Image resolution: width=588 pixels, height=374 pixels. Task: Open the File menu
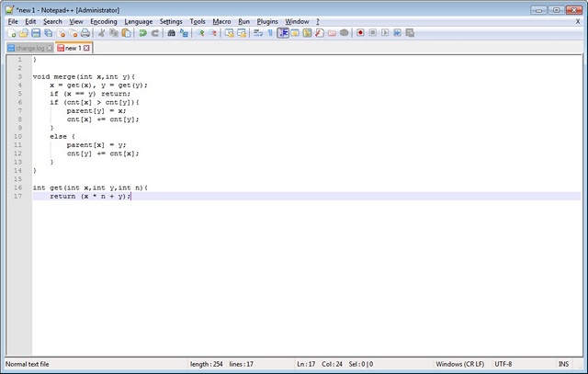click(13, 22)
